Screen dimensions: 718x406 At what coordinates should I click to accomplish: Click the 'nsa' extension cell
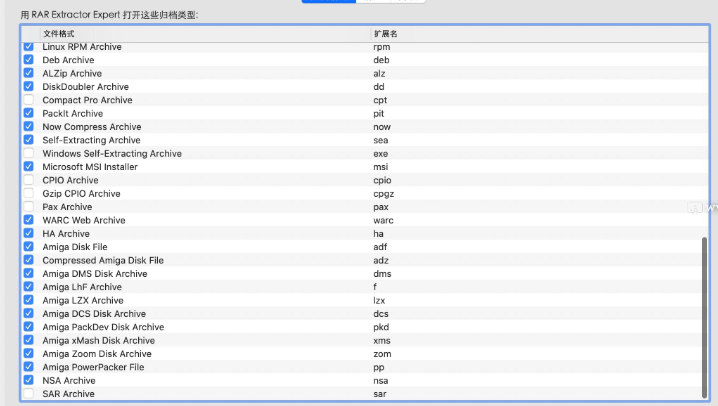[381, 380]
